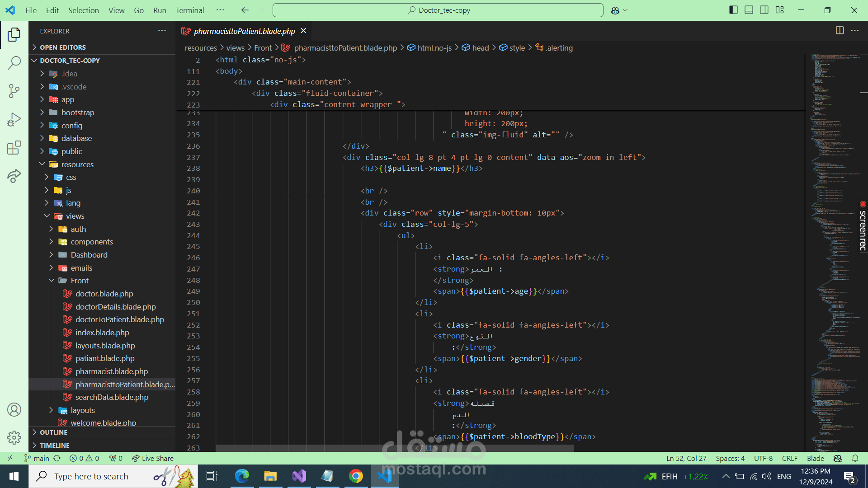Click the Split Editor Right icon
This screenshot has width=868, height=488.
840,31
